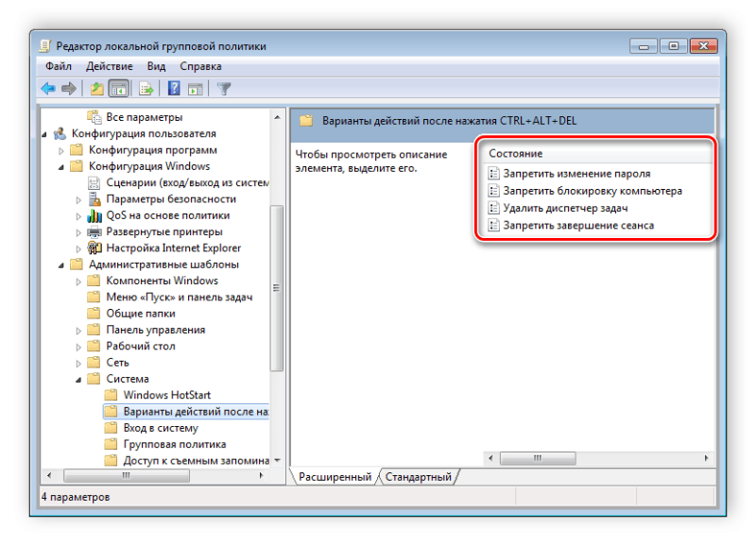This screenshot has width=756, height=546.
Task: Expand the Сеть node
Action: 78,364
